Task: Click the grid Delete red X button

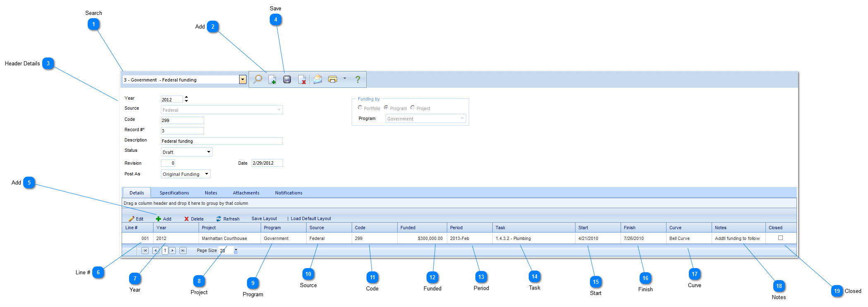Action: pos(194,219)
